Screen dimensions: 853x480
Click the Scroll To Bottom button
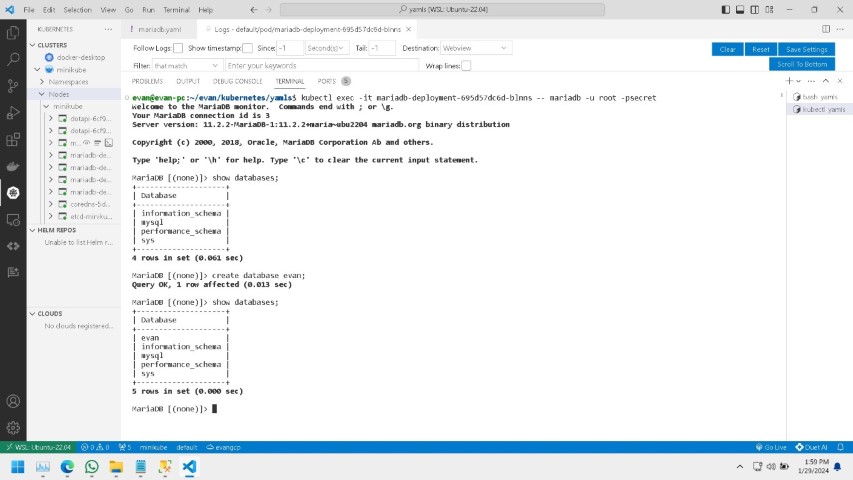pos(802,64)
